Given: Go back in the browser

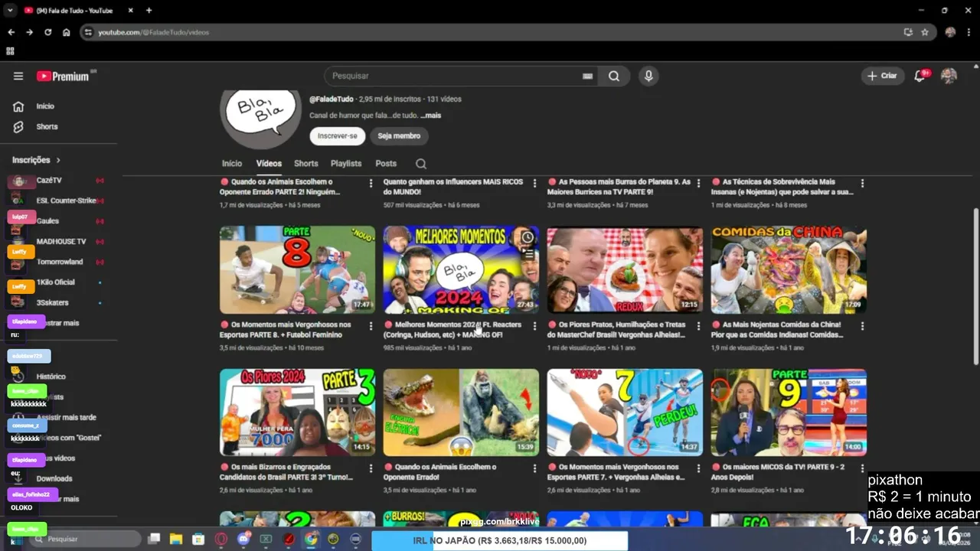Looking at the screenshot, I should (11, 32).
